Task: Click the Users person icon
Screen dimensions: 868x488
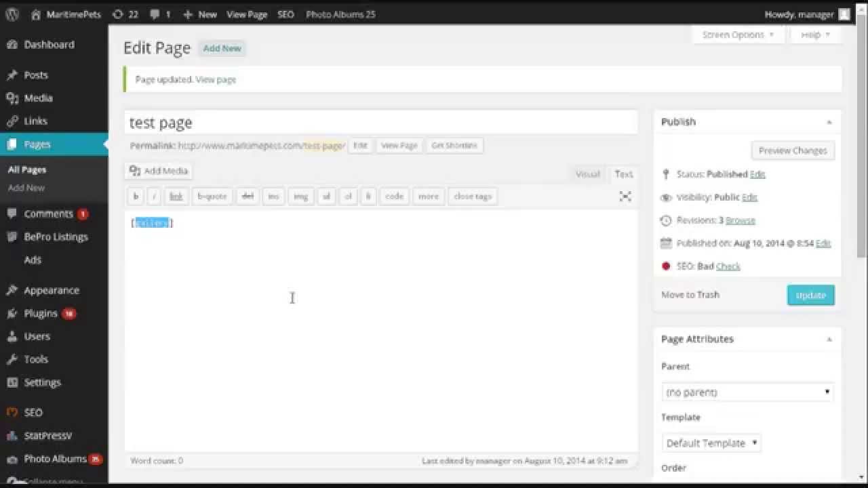Action: 12,336
